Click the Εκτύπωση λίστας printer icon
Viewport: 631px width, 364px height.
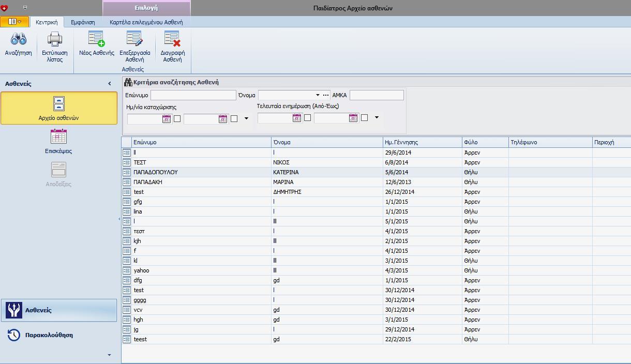coord(54,40)
